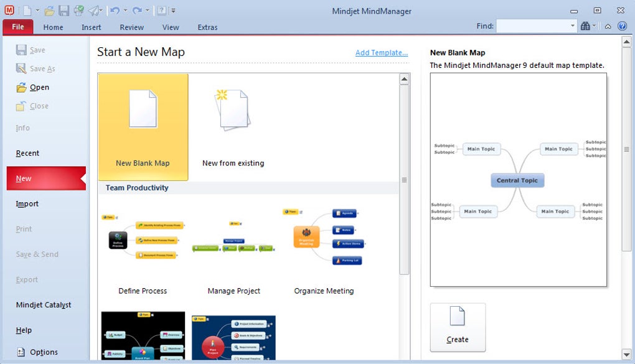The height and width of the screenshot is (364, 635).
Task: Click Save in the File menu
Action: pyautogui.click(x=31, y=50)
